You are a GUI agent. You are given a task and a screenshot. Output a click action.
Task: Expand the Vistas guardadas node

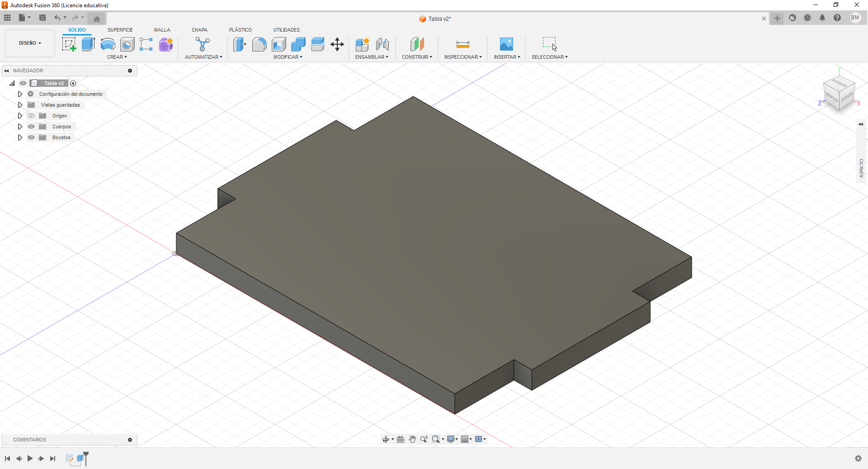click(20, 105)
